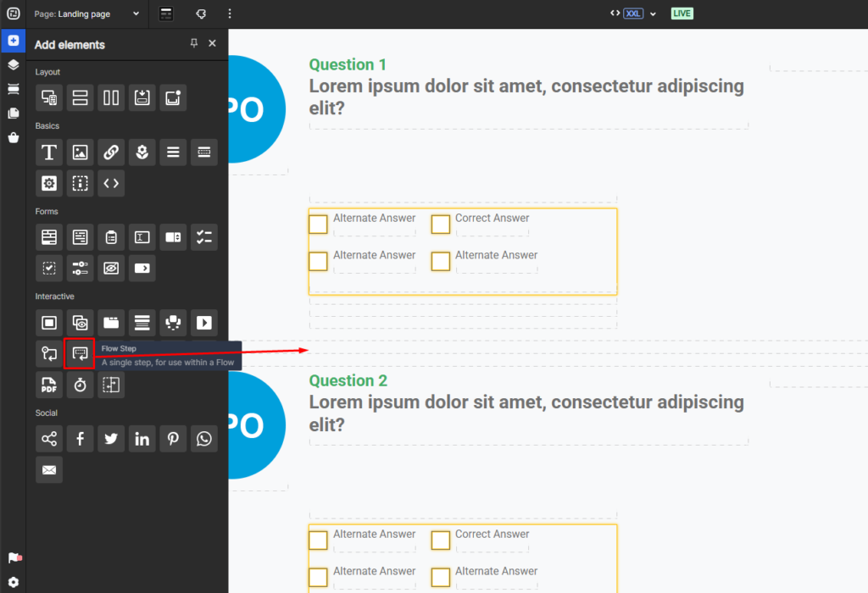
Task: Add the generic Share social element
Action: (49, 439)
